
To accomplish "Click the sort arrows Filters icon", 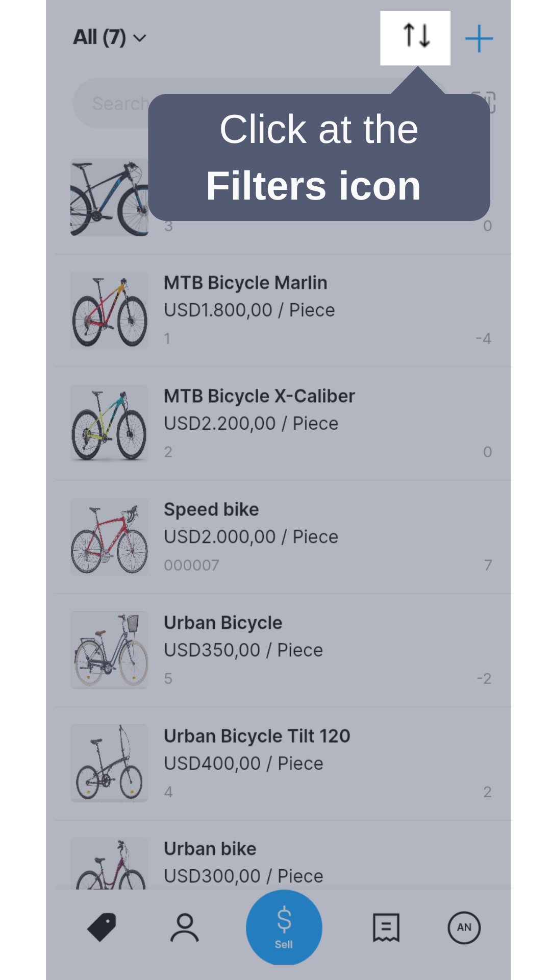I will point(415,37).
